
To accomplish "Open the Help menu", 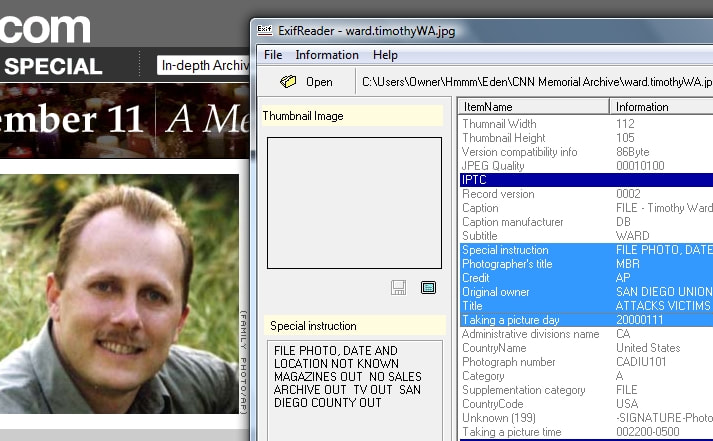I will [x=385, y=55].
